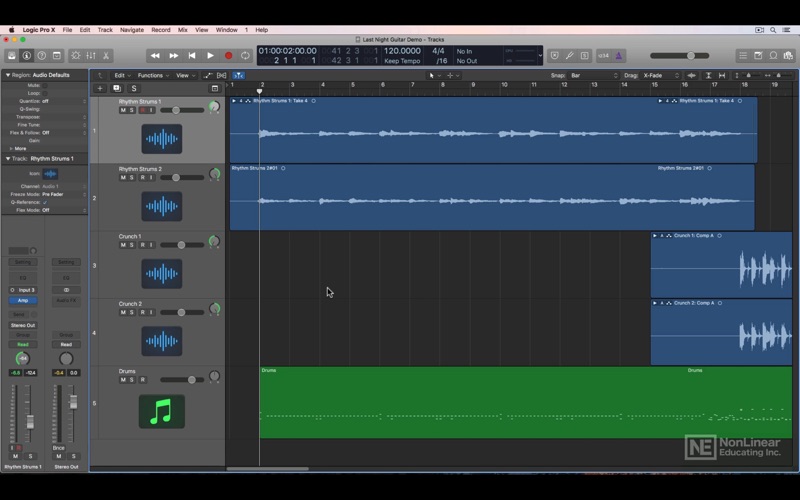Start playback with the Play button
The height and width of the screenshot is (500, 800).
(x=210, y=56)
